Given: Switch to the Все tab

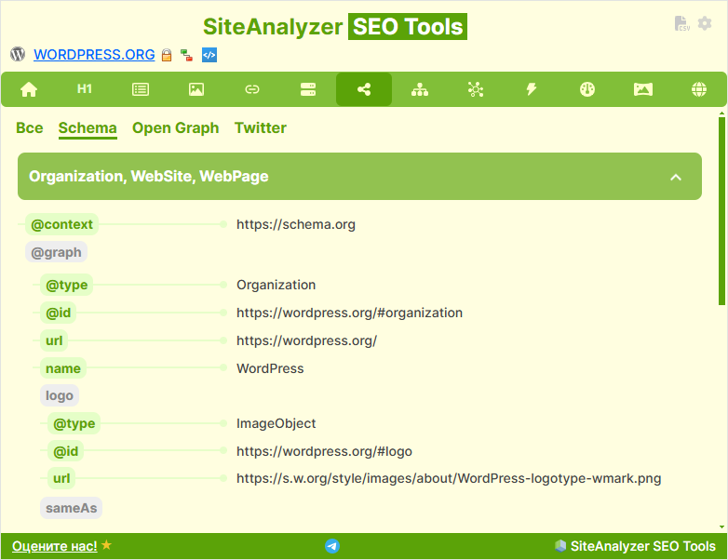Looking at the screenshot, I should click(30, 128).
